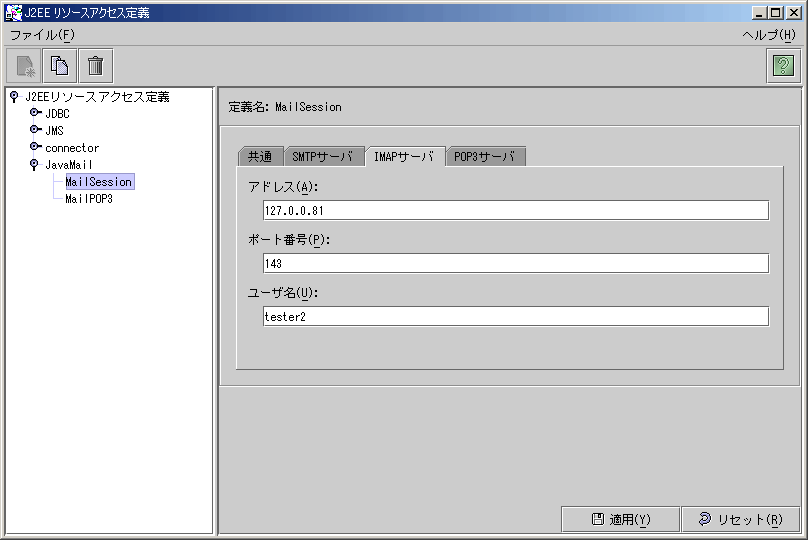Select MailSession in the tree

[x=99, y=181]
